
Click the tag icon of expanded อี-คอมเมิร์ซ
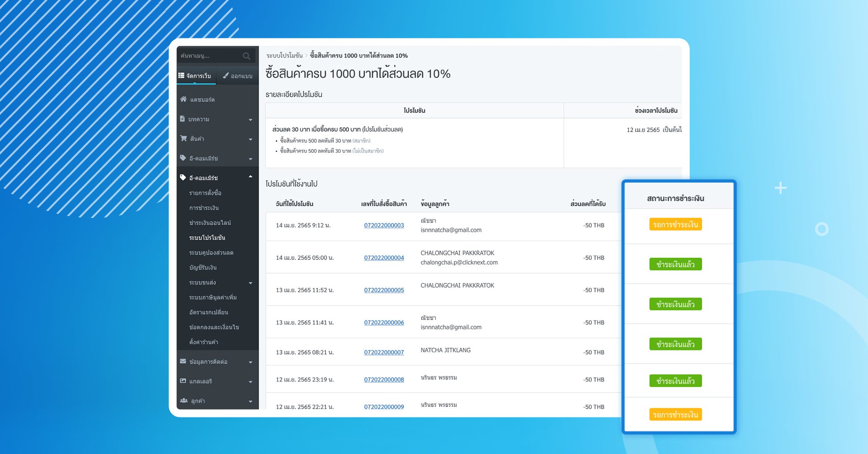tap(183, 178)
